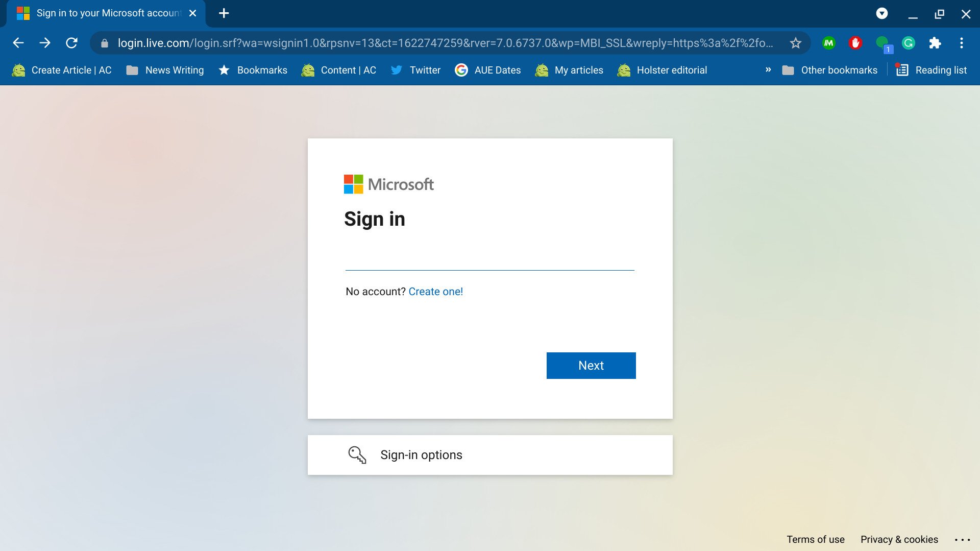
Task: Click the Next button
Action: (x=591, y=366)
